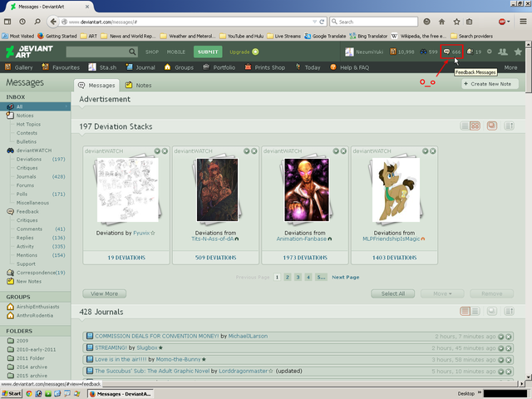The width and height of the screenshot is (532, 399).
Task: Toggle sort order for Journals section
Action: click(x=509, y=311)
